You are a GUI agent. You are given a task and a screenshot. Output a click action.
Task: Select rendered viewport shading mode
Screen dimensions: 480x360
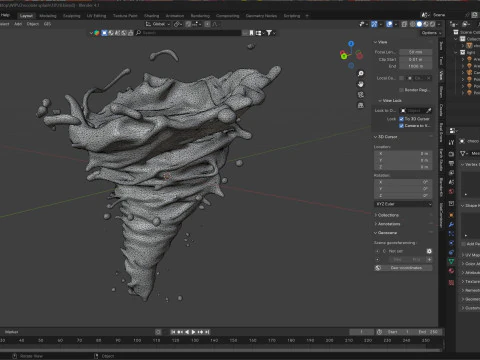432,24
